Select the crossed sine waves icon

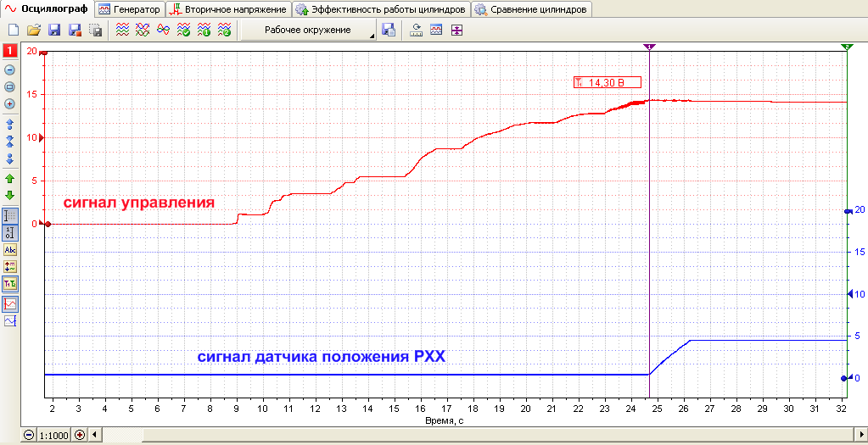(163, 31)
